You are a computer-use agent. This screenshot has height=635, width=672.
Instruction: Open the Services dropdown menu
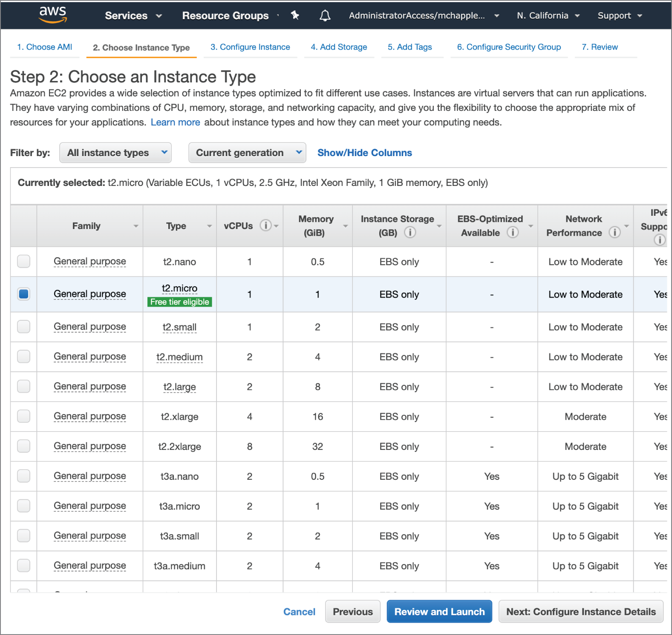(x=133, y=16)
